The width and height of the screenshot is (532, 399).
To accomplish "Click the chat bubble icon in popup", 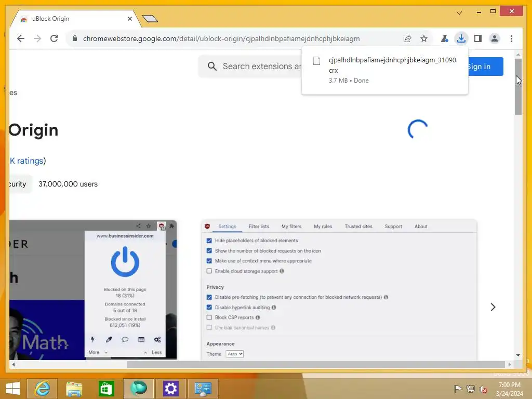I will [125, 339].
